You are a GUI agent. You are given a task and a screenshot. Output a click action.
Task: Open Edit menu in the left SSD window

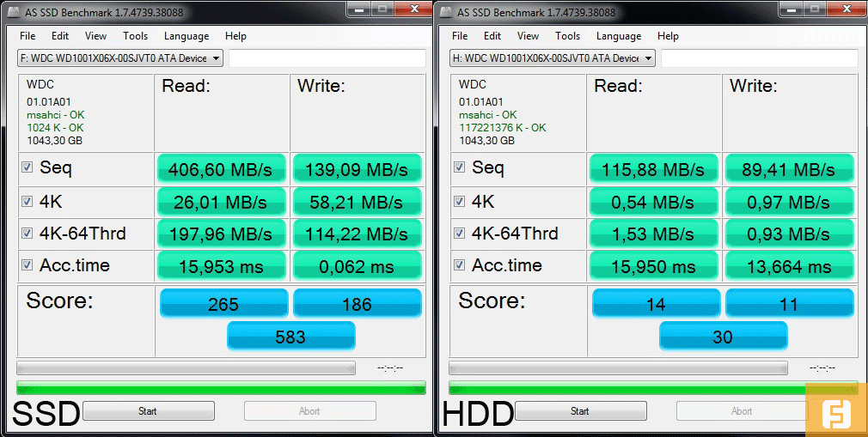tap(60, 36)
